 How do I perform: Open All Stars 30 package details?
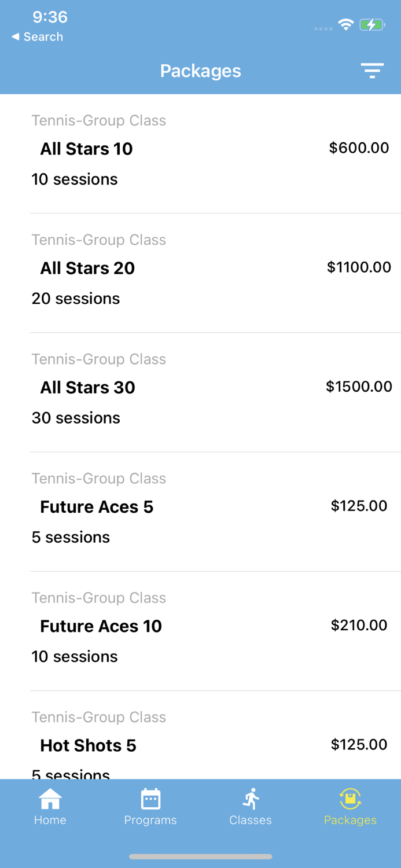(x=87, y=387)
